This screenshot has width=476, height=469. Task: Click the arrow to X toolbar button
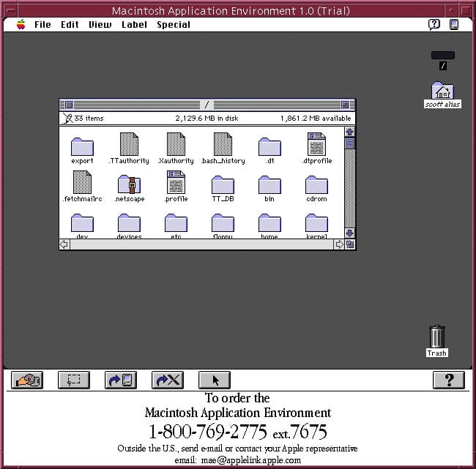pyautogui.click(x=168, y=380)
